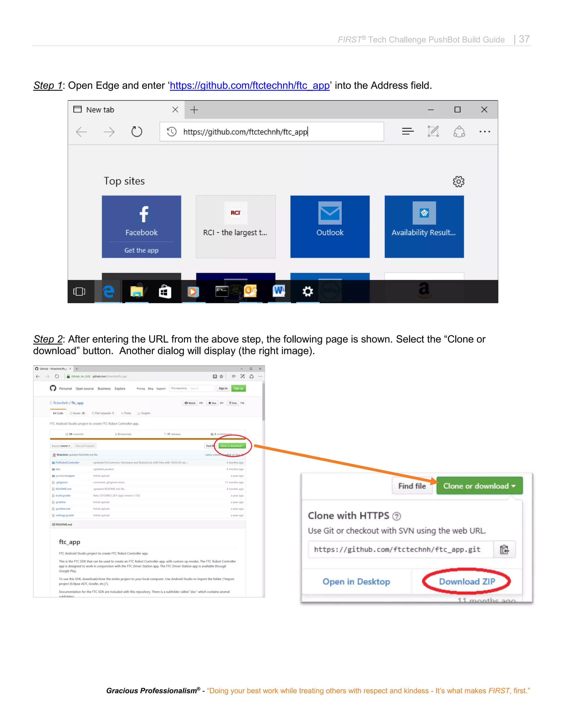The image size is (563, 728).
Task: Click "2 branches" in repository stats
Action: [123, 434]
